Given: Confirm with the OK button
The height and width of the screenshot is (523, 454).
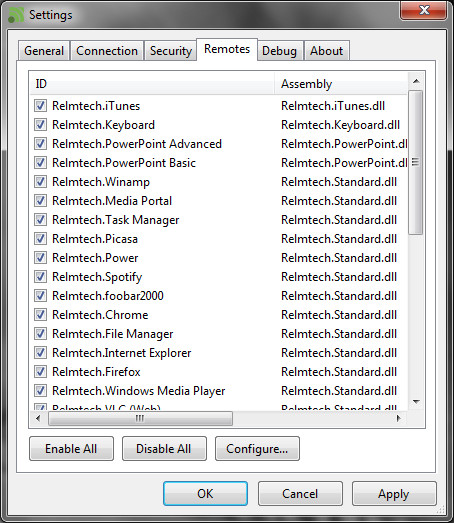Looking at the screenshot, I should tap(205, 494).
